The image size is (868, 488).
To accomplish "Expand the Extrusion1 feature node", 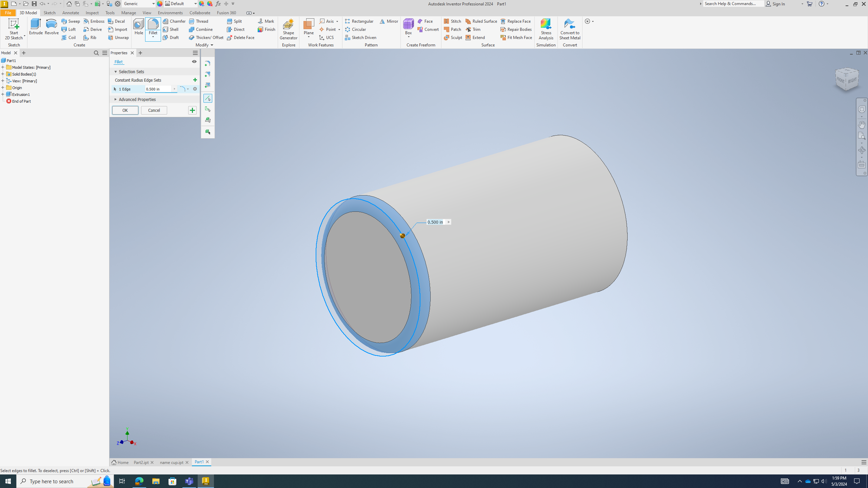I will [3, 94].
